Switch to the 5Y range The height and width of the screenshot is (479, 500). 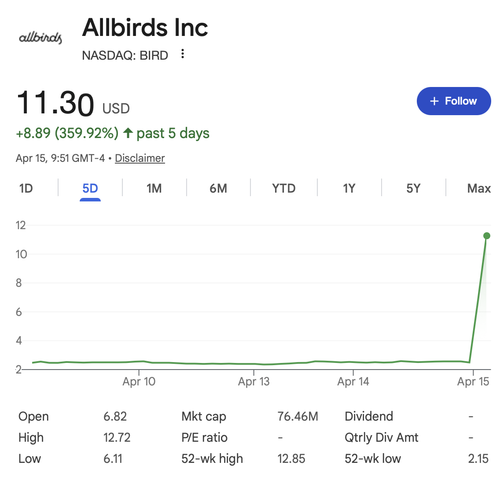413,189
